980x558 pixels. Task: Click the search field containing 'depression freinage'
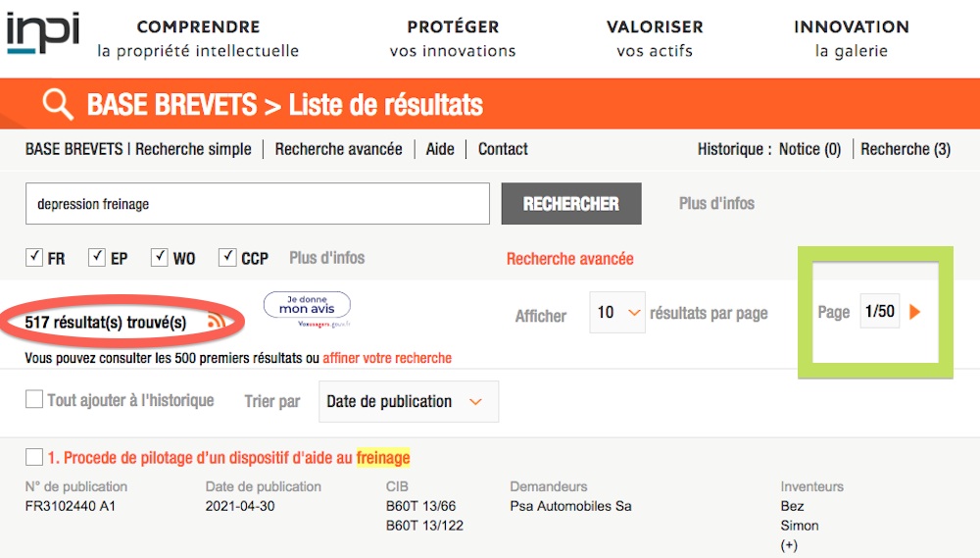[258, 203]
